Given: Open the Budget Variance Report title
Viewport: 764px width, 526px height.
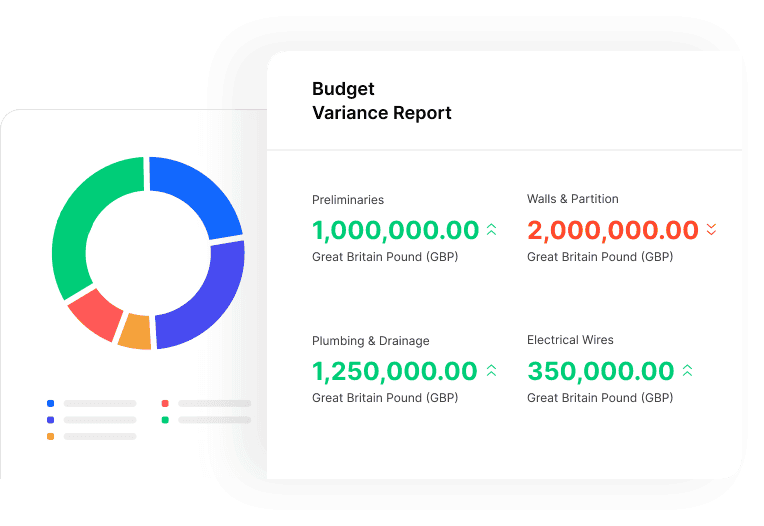Looking at the screenshot, I should (381, 101).
